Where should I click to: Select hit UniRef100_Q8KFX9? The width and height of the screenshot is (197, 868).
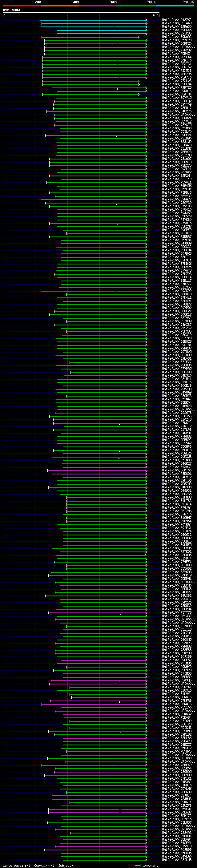click(176, 765)
